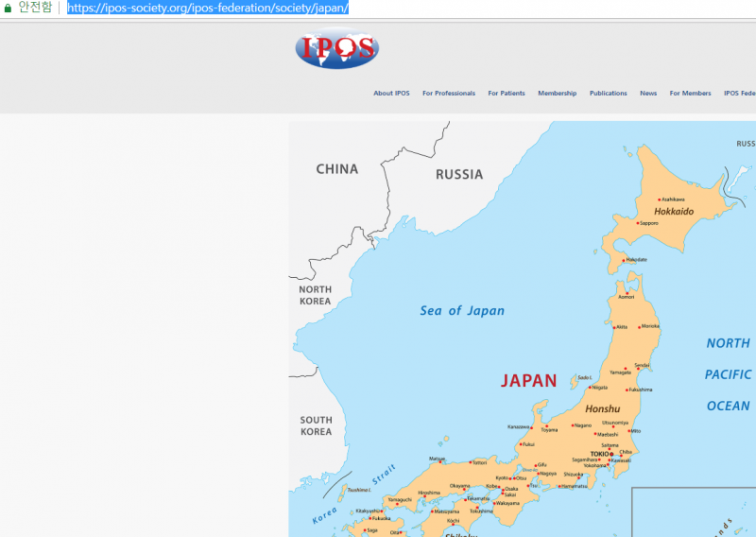Click the Niigata city marker
Image resolution: width=756 pixels, height=537 pixels.
591,388
